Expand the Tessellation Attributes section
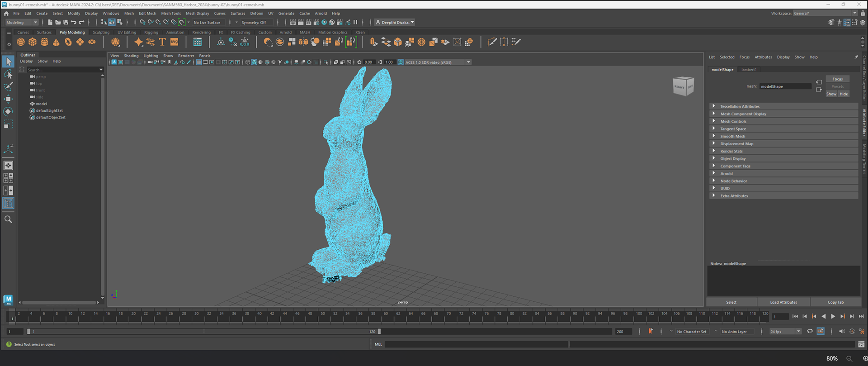Viewport: 868px width, 366px height. (784, 106)
